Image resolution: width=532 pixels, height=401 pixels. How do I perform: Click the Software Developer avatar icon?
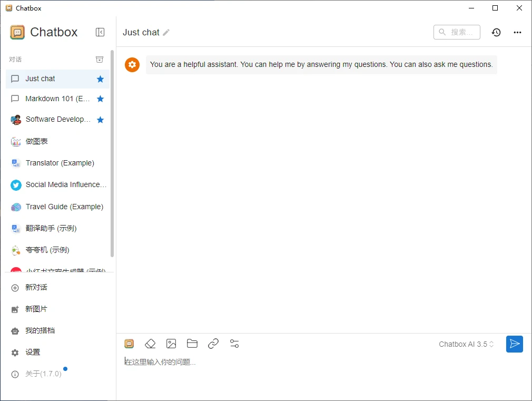pos(16,120)
